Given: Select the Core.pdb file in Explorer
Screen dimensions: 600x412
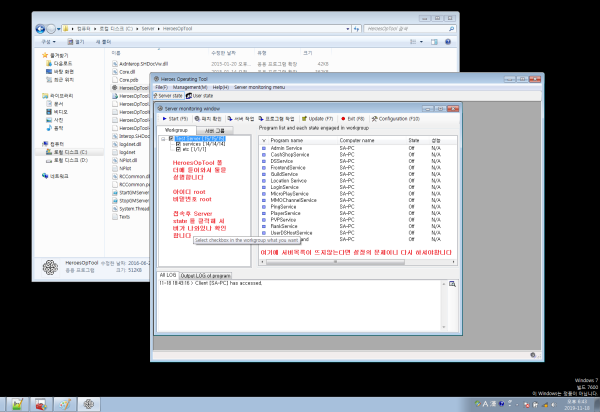Looking at the screenshot, I should click(125, 80).
